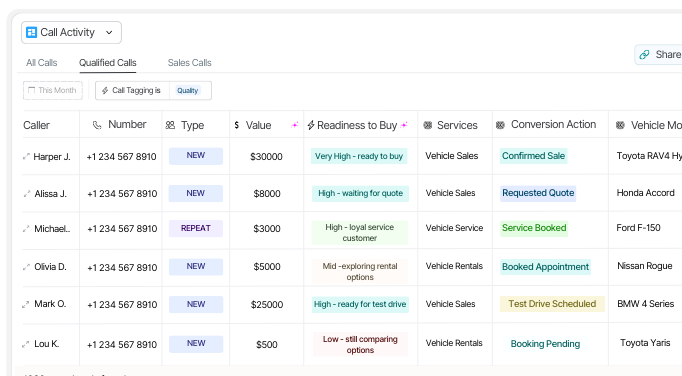Click the lightning icon in Readiness to Buy header
This screenshot has height=376, width=682.
click(x=311, y=125)
